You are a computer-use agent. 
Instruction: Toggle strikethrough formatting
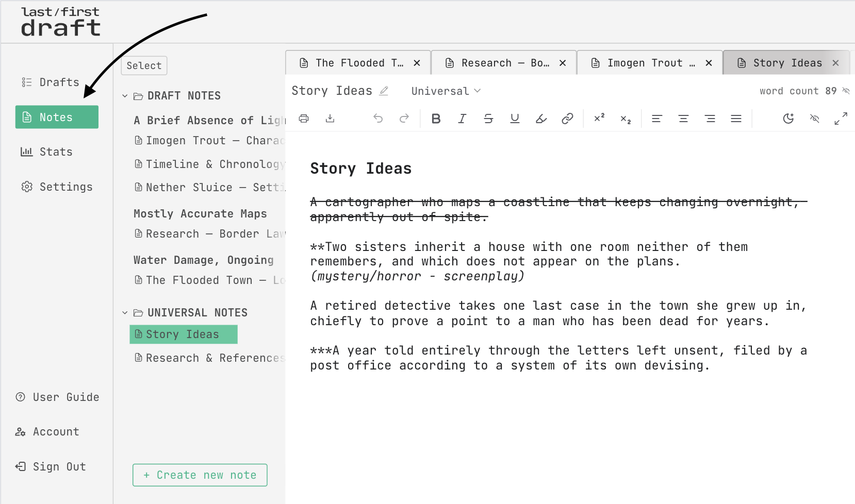point(488,119)
